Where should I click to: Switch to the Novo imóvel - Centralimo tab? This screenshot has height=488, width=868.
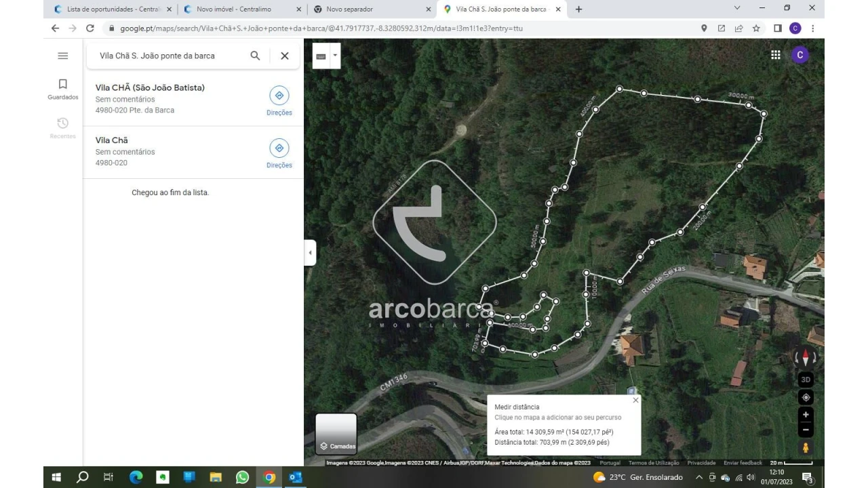(x=234, y=9)
